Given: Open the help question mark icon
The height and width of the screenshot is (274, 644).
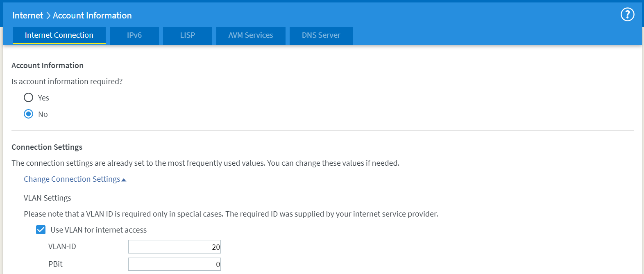Looking at the screenshot, I should tap(627, 14).
